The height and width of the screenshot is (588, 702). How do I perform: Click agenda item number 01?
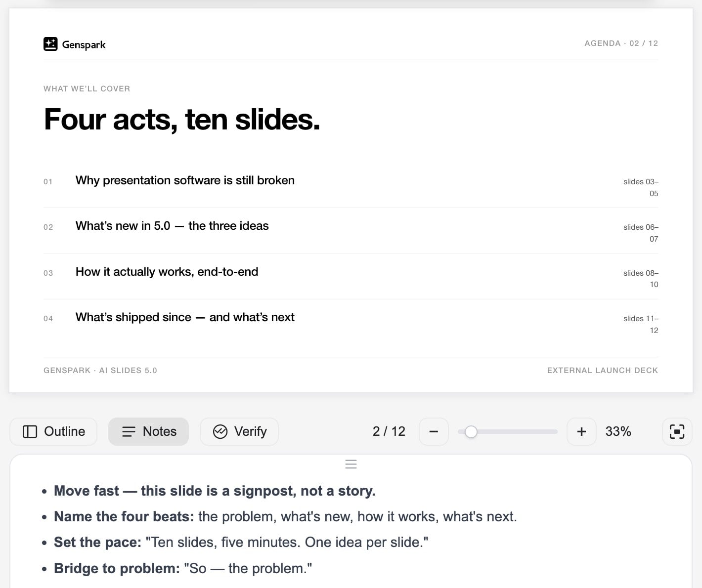(48, 182)
